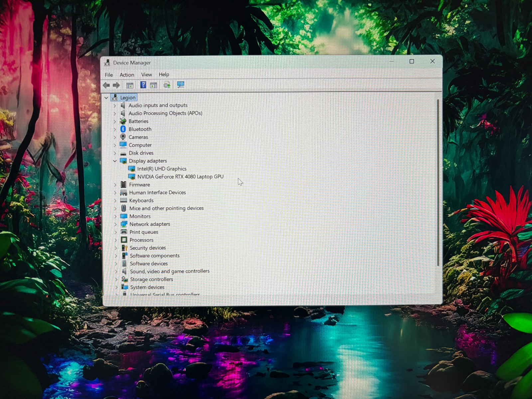
Task: Click the Intel UHD Graphics adapter icon
Action: [x=132, y=169]
